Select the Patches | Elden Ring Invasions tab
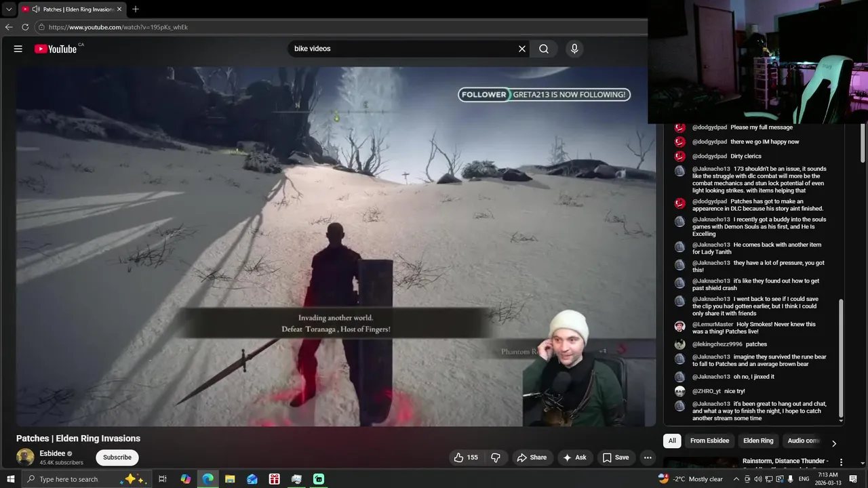The image size is (868, 488). [x=78, y=9]
